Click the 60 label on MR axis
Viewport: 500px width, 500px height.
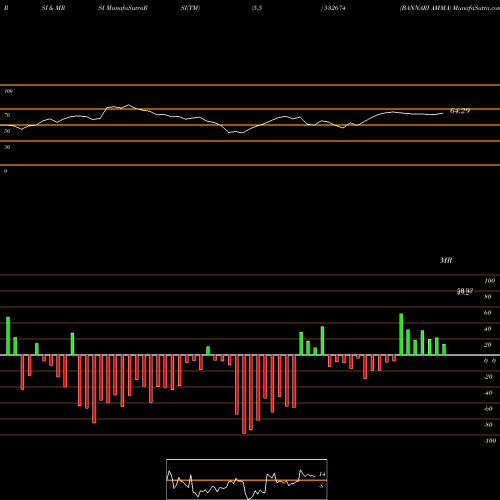click(488, 313)
